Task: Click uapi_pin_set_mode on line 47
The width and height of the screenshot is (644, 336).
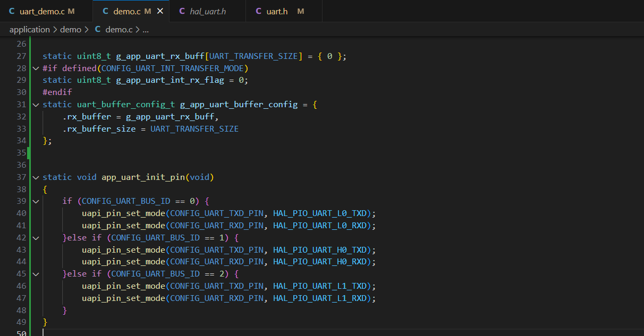Action: [x=123, y=298]
